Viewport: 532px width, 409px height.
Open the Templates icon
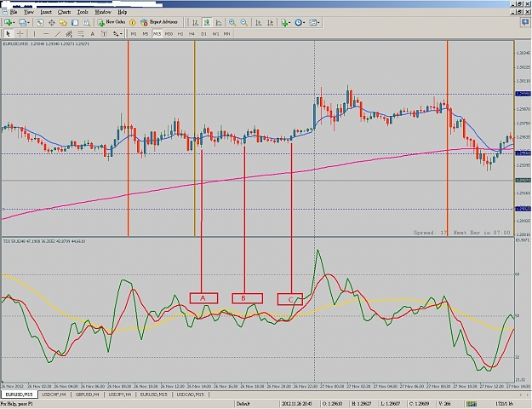coord(313,22)
